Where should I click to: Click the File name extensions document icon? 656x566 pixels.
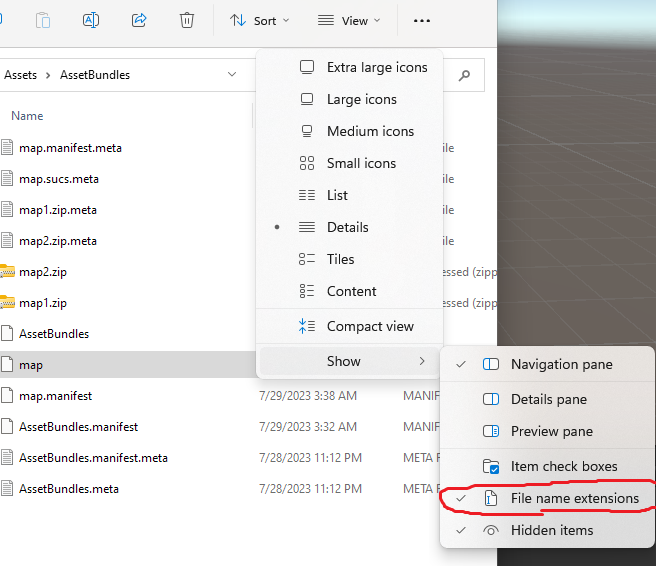click(491, 498)
